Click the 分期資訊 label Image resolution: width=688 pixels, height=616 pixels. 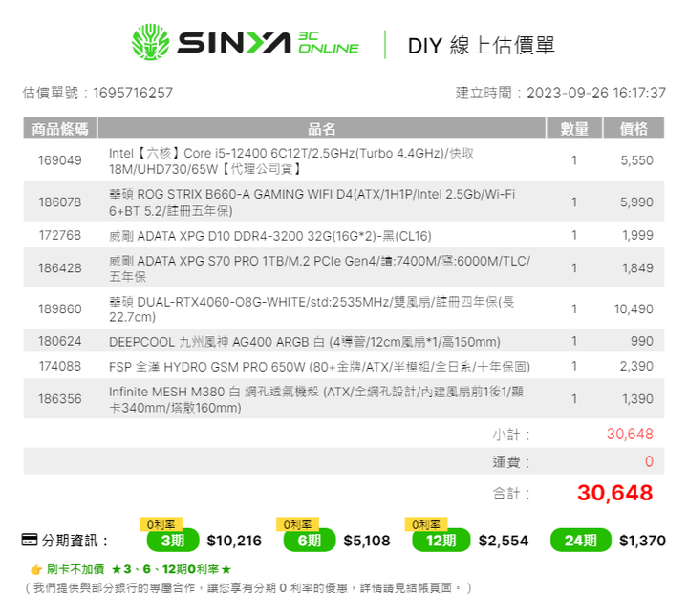point(75,541)
